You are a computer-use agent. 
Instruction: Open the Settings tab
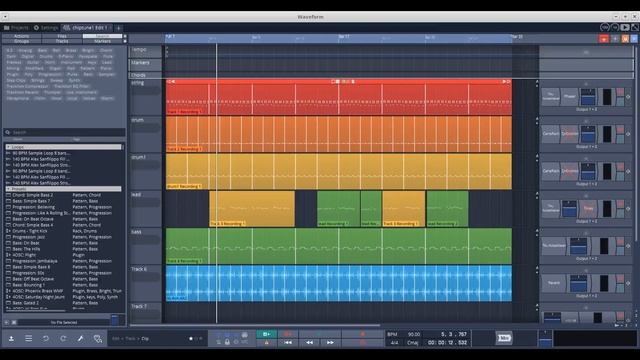pos(46,28)
